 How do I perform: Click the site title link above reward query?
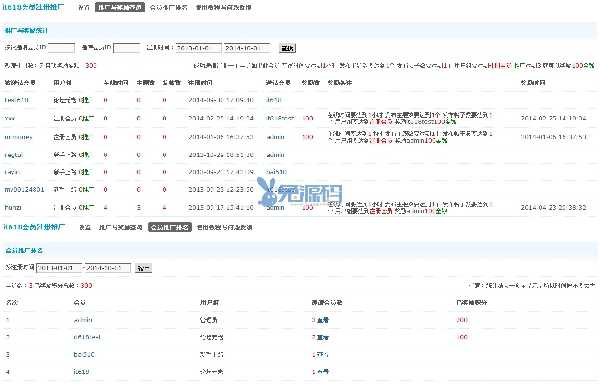[34, 7]
